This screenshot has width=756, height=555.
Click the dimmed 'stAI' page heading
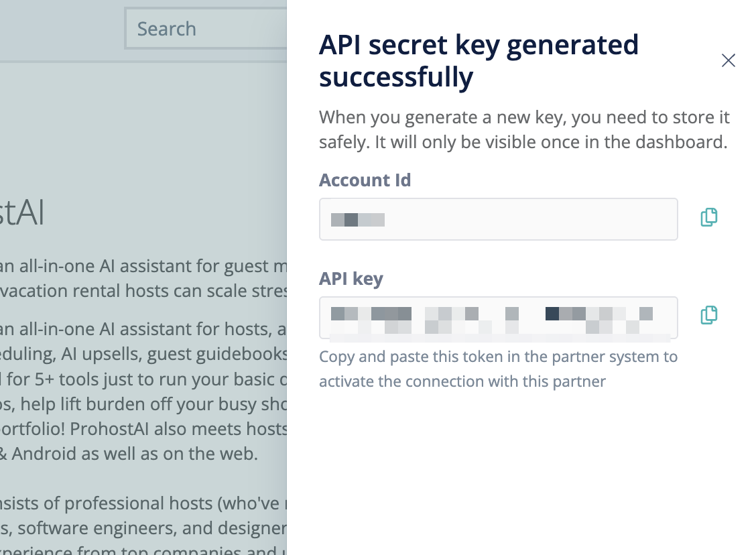23,213
